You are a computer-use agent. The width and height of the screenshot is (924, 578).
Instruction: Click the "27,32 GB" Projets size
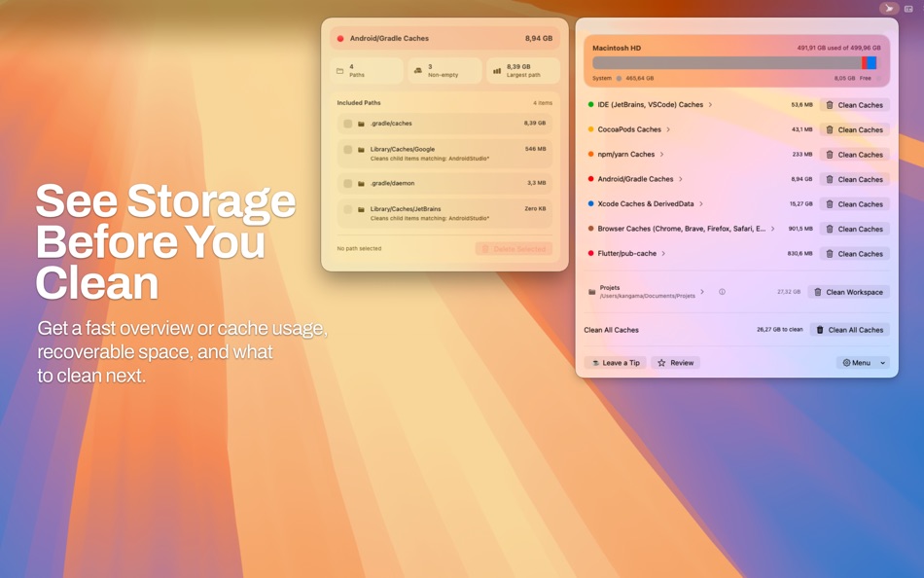(x=789, y=292)
